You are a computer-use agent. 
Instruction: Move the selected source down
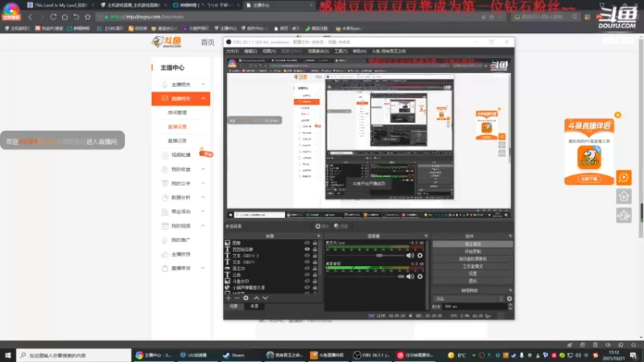[x=266, y=298]
